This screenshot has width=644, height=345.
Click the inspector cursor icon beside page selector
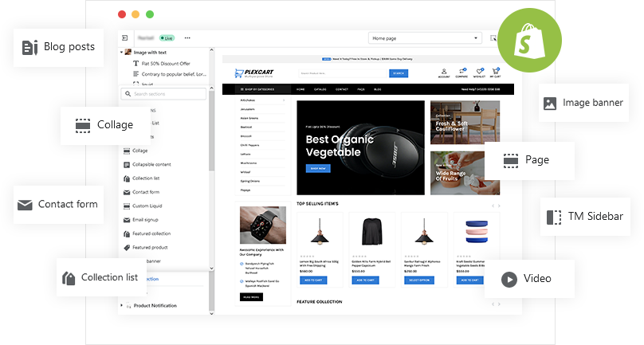click(x=494, y=37)
